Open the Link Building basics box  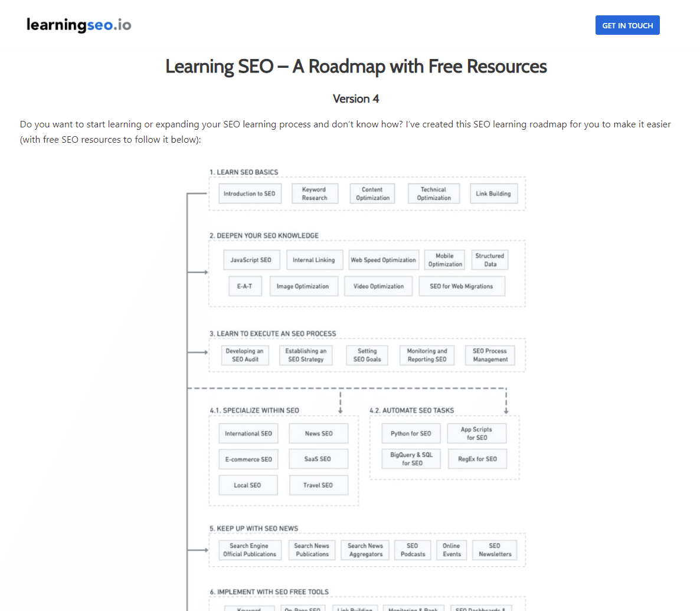coord(493,193)
